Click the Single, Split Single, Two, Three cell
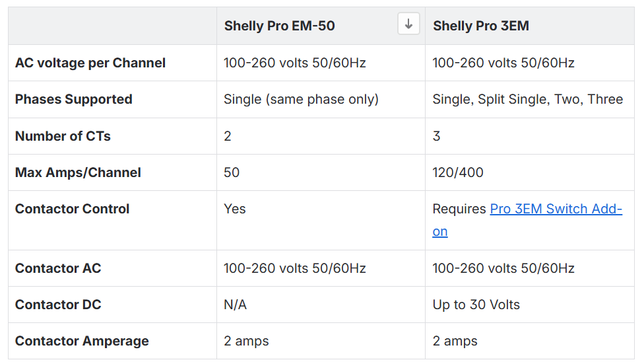 point(527,100)
